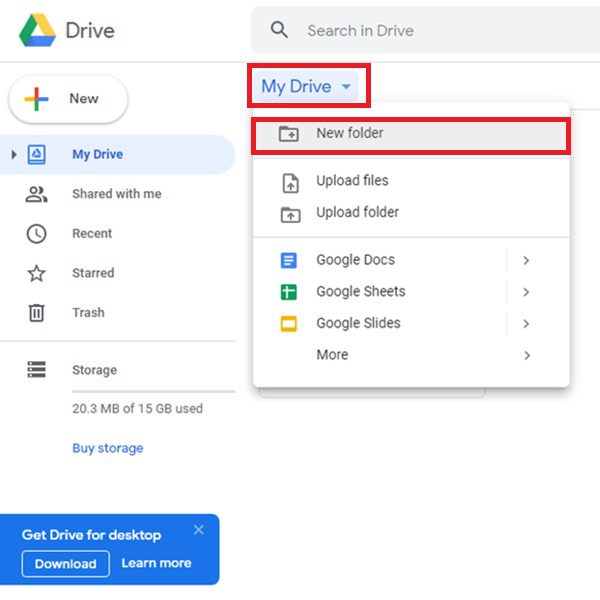Click the Download button
This screenshot has height=600, width=600.
click(65, 564)
